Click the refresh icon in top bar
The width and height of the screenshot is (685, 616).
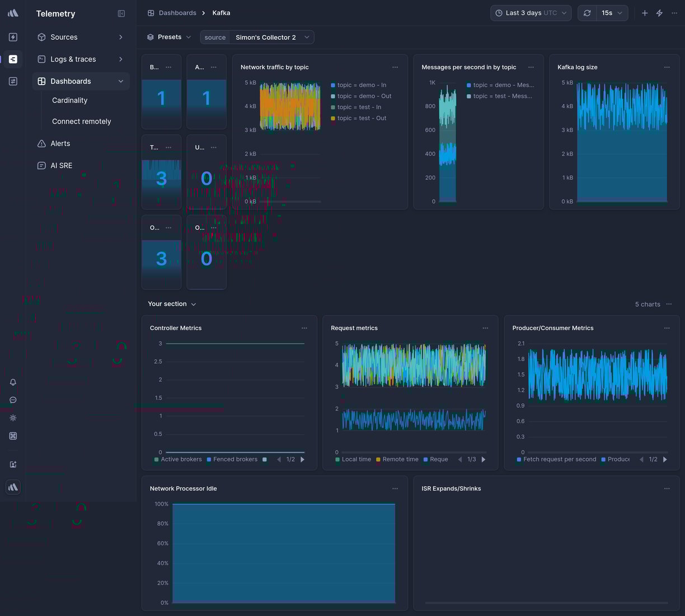[x=587, y=13]
